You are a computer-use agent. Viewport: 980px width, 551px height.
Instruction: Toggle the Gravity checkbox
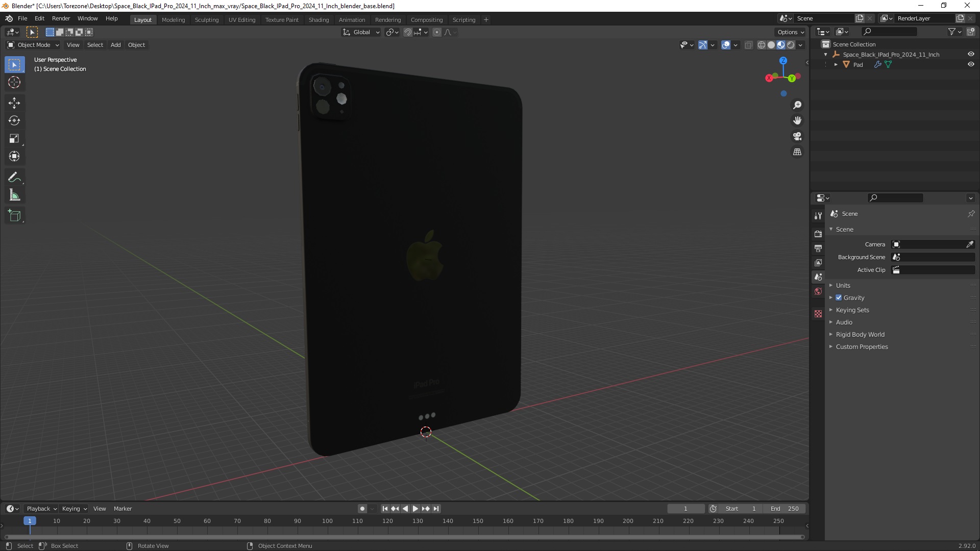tap(839, 298)
